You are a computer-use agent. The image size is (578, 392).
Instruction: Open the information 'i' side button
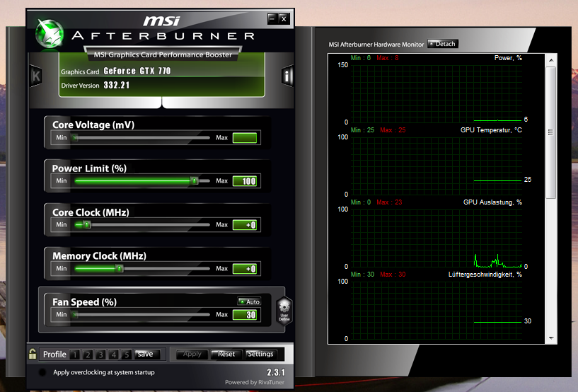click(287, 76)
